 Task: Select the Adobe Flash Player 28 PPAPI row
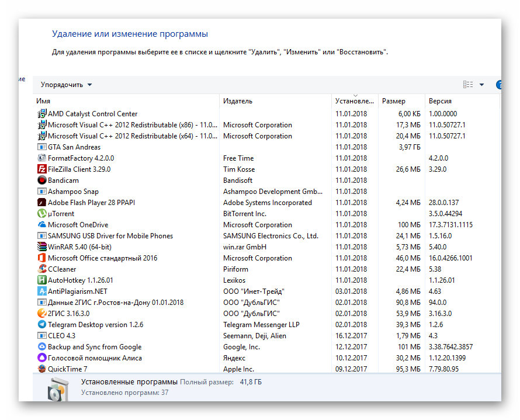tap(91, 203)
